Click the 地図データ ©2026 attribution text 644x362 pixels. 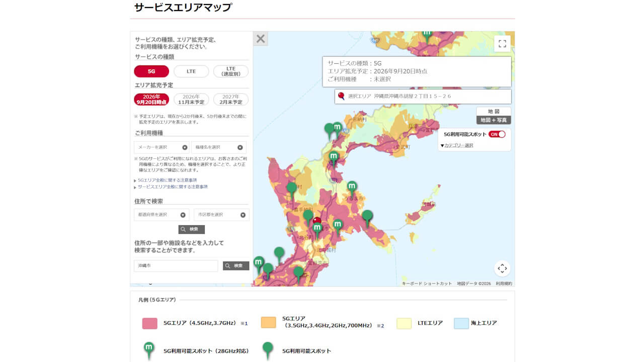click(x=474, y=284)
